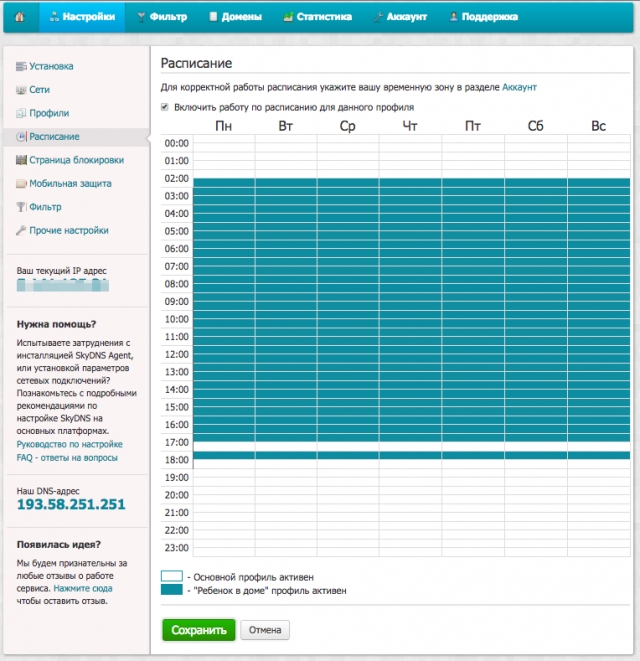Click the Аккаунт wrench icon

coord(378,17)
